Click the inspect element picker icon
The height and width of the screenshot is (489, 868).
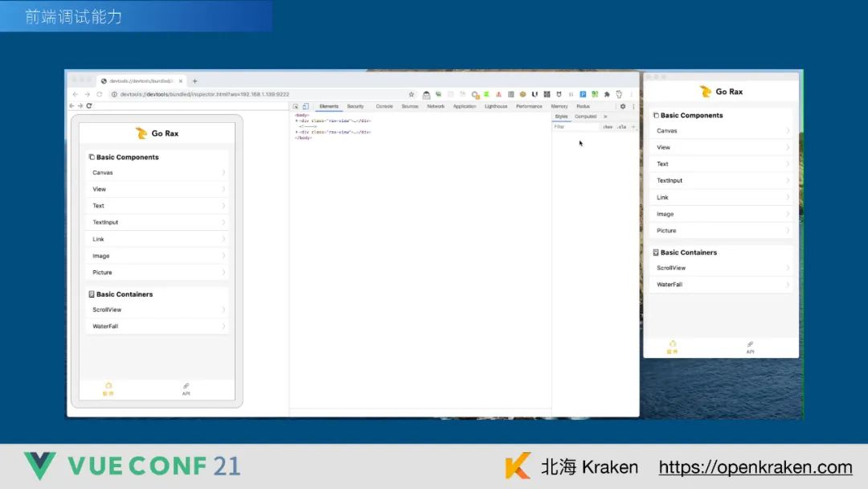[295, 106]
